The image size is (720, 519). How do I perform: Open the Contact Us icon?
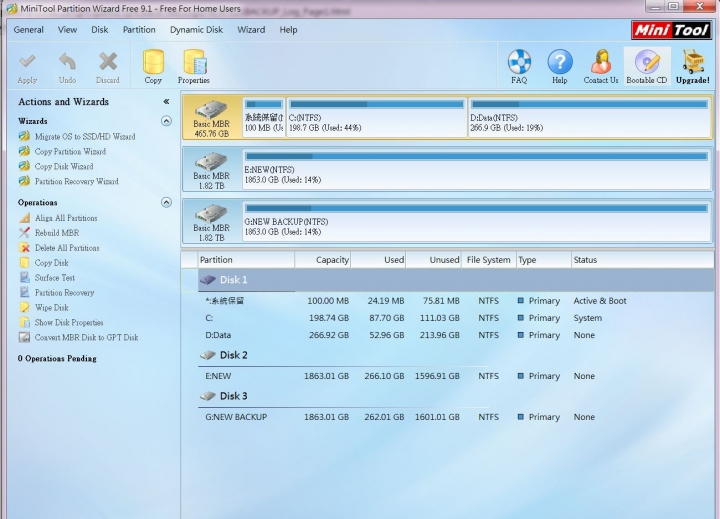(x=601, y=62)
